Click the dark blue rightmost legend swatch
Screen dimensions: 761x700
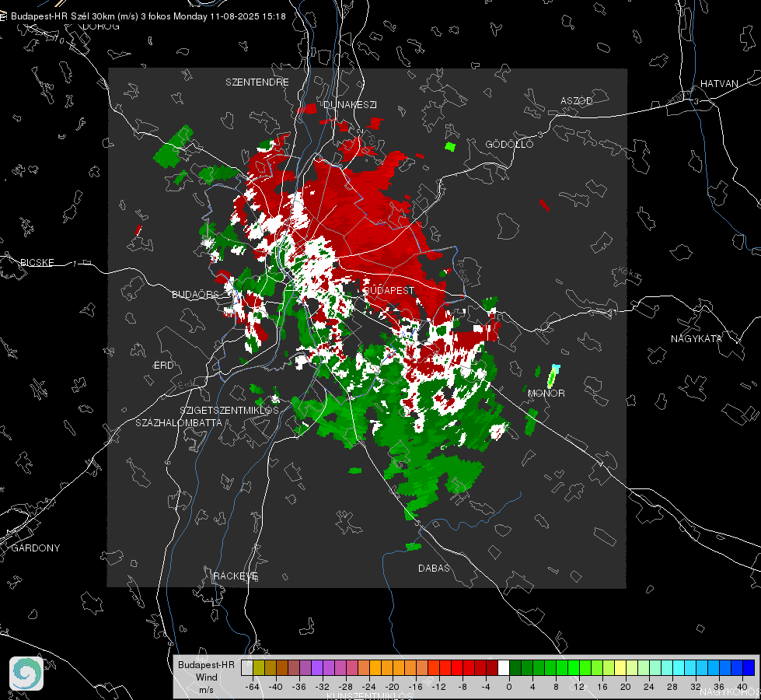click(749, 668)
